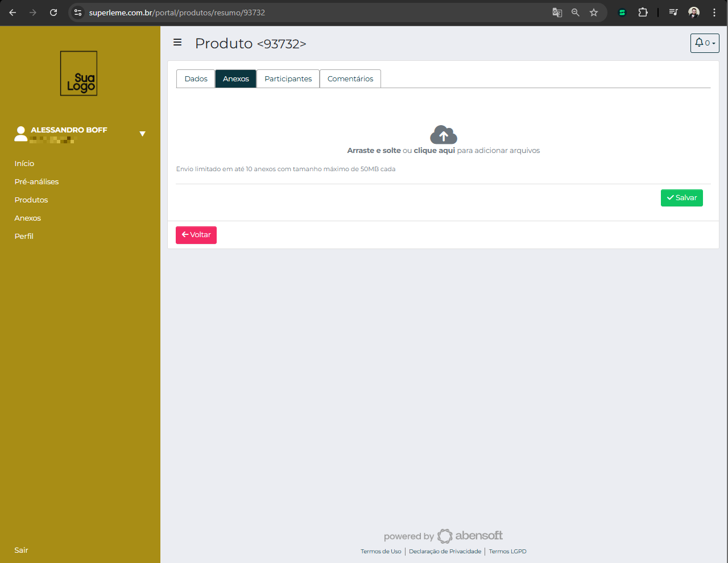Click Sair to log out
The width and height of the screenshot is (728, 563).
click(x=21, y=550)
